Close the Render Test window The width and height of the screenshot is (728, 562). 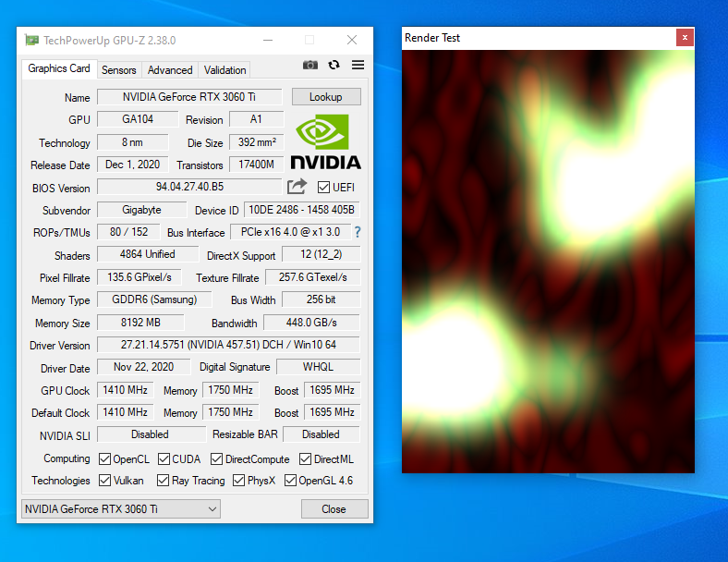click(685, 38)
